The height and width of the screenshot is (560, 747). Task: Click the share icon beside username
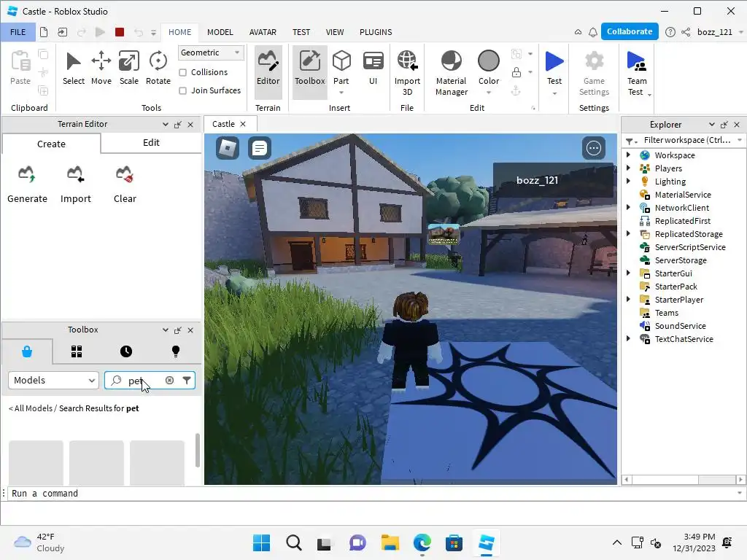686,32
